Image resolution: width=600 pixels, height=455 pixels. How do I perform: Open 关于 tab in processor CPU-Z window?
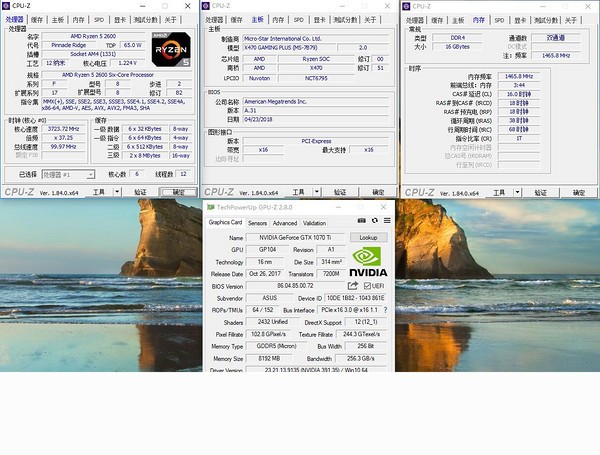pos(171,20)
